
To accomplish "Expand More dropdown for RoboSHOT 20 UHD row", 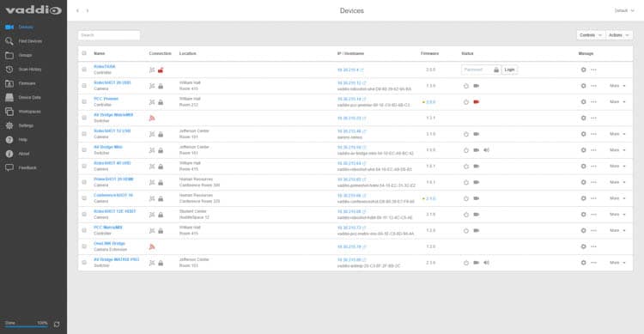I will point(617,86).
